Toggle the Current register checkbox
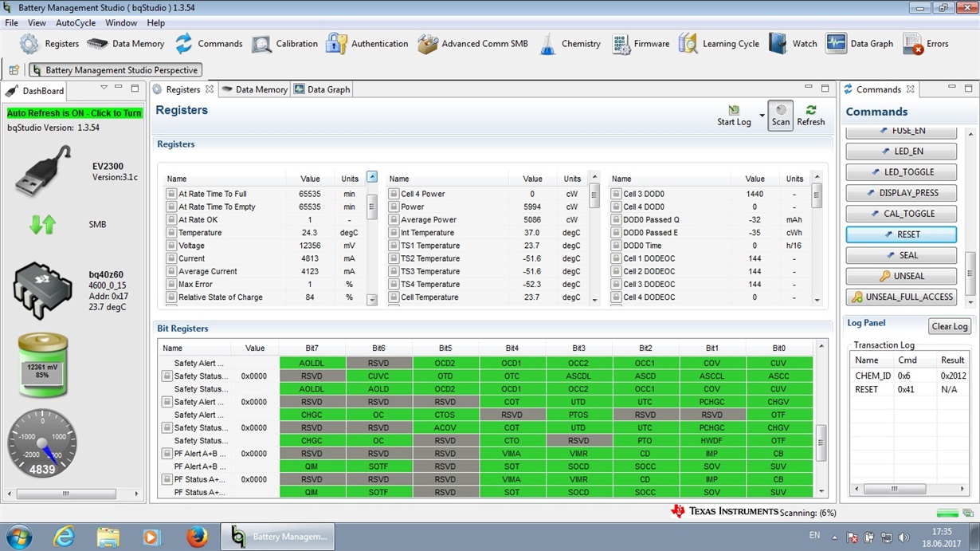The width and height of the screenshot is (980, 551). click(171, 258)
